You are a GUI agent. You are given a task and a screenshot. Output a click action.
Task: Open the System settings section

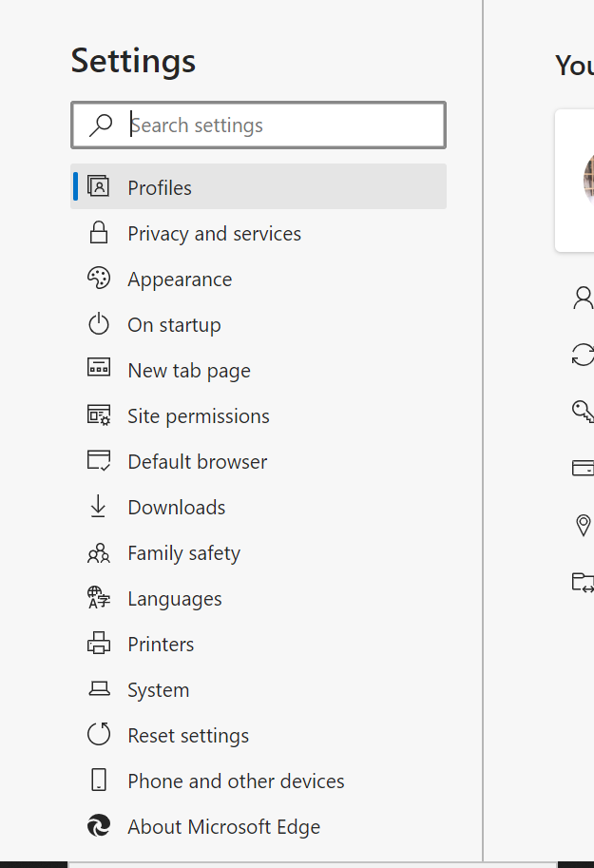(159, 688)
